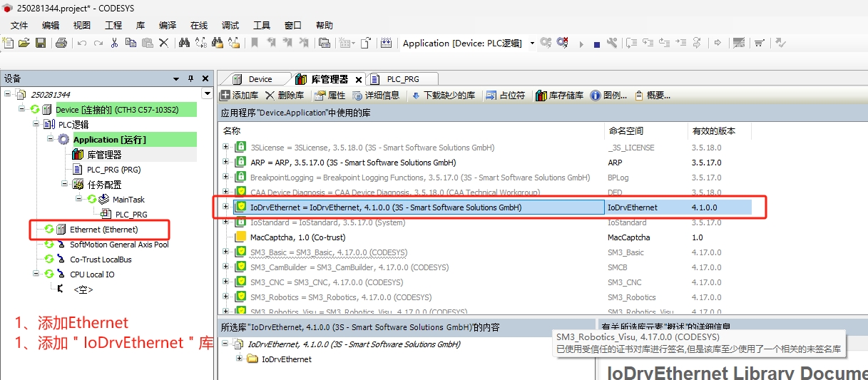Click the Details (详细信息) button
Image resolution: width=868 pixels, height=380 pixels.
pyautogui.click(x=375, y=96)
